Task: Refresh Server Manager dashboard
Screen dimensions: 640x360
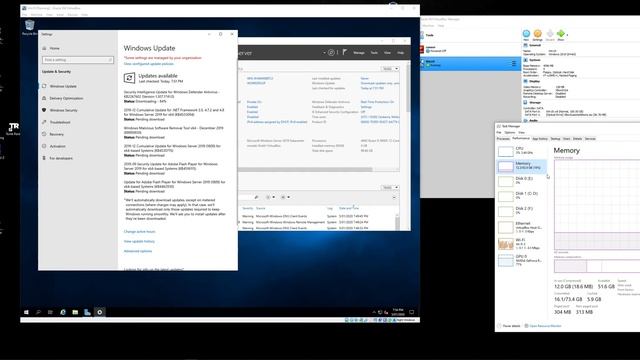Action: click(x=331, y=53)
